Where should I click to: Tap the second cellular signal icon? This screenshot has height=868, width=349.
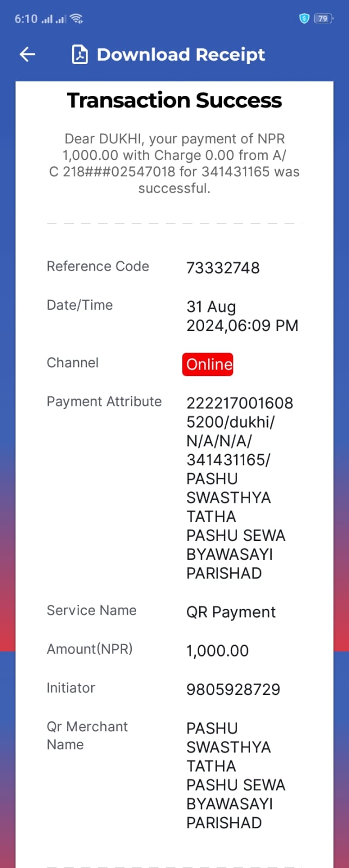61,19
